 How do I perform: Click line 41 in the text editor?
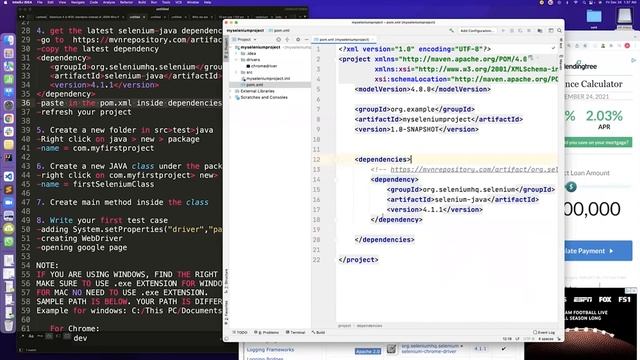pyautogui.click(x=95, y=148)
